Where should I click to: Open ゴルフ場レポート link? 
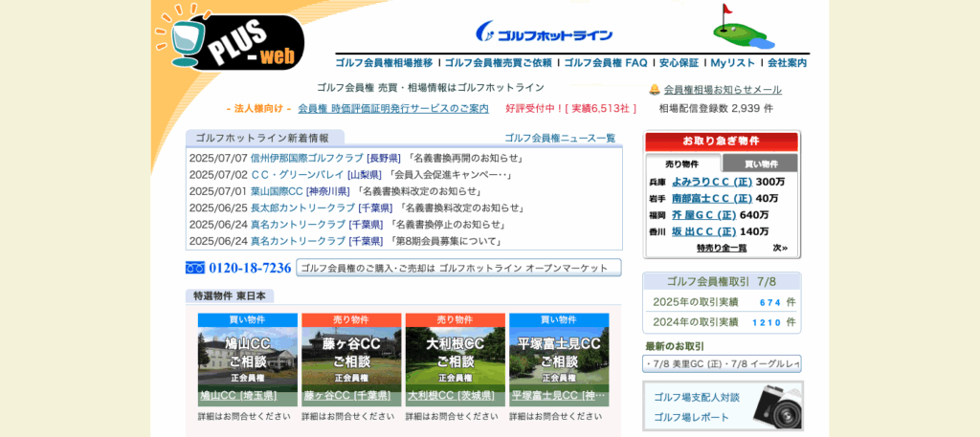pos(691,418)
